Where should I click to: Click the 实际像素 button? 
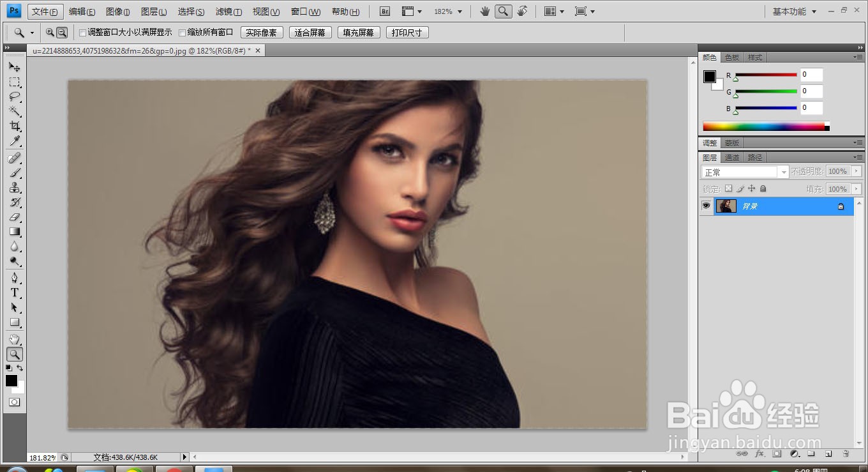pyautogui.click(x=262, y=33)
